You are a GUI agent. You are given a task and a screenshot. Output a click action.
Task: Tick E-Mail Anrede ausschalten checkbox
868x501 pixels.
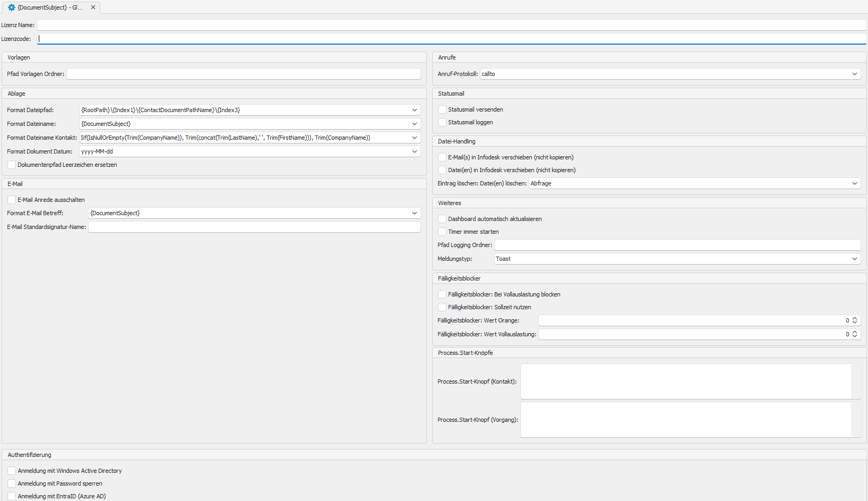[12, 200]
